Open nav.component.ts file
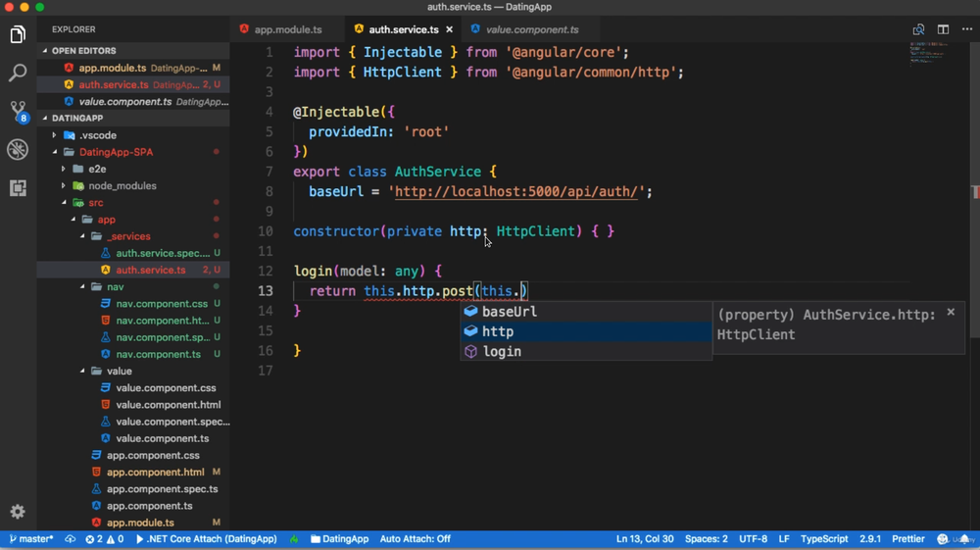 point(133,354)
